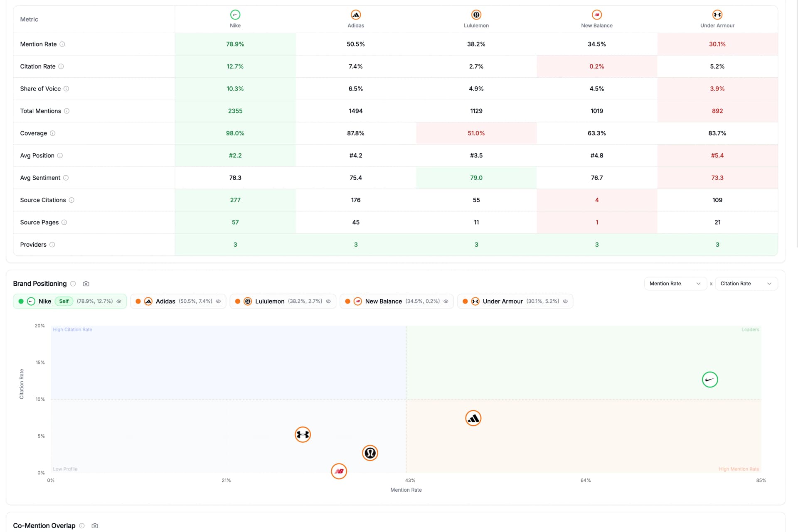Click Adidas source citations 176
798x532 pixels.
[x=356, y=200]
